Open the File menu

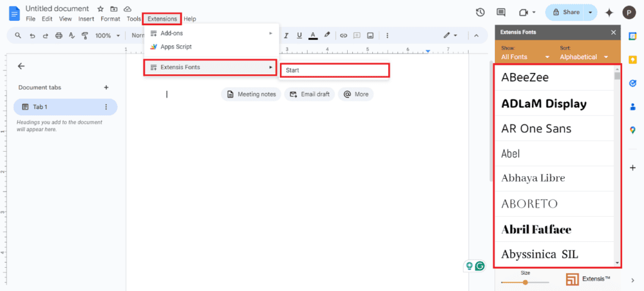coord(30,19)
